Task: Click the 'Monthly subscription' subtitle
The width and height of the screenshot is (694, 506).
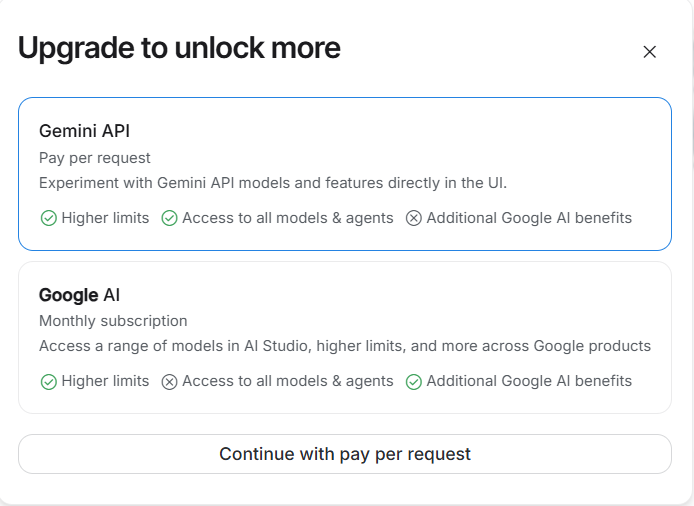Action: click(x=113, y=321)
